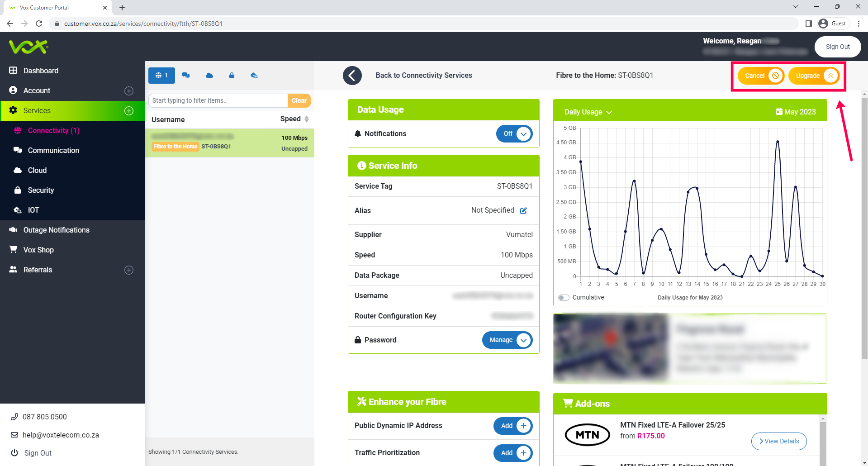Click the browser forward button
Image resolution: width=868 pixels, height=466 pixels.
coord(24,24)
